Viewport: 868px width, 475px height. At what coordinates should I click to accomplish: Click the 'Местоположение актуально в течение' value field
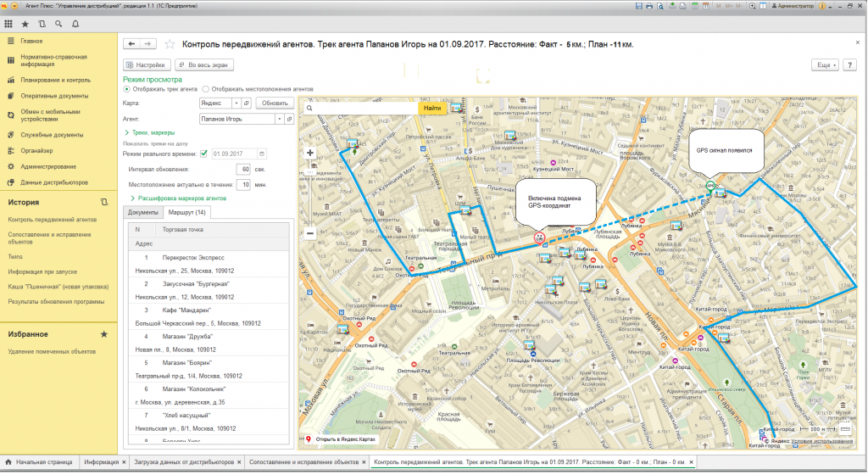coord(243,185)
